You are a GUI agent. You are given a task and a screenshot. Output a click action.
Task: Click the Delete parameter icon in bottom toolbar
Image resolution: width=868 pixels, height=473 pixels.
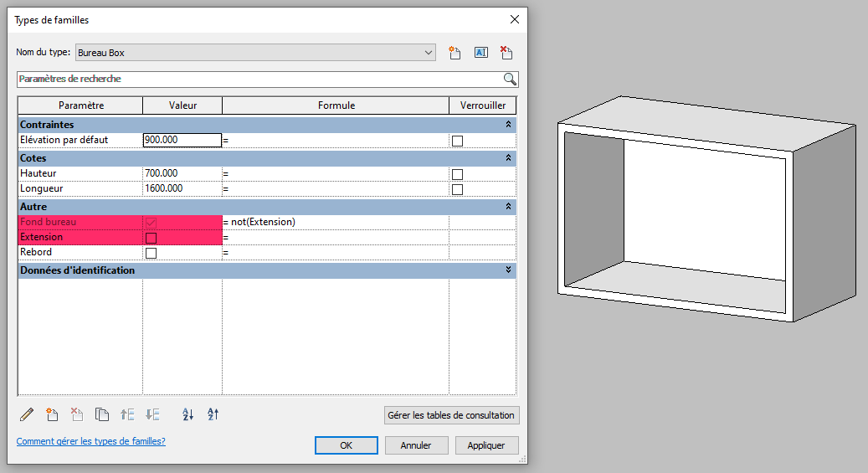pyautogui.click(x=77, y=414)
